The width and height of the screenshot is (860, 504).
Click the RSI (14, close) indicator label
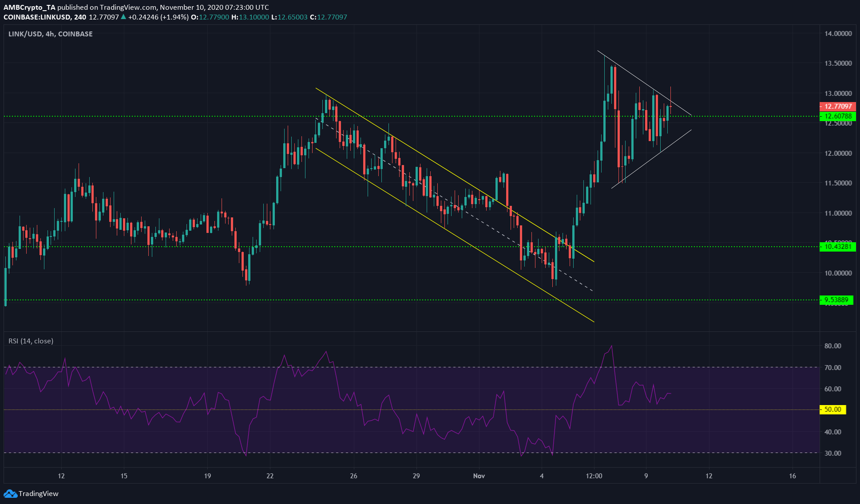pyautogui.click(x=31, y=341)
